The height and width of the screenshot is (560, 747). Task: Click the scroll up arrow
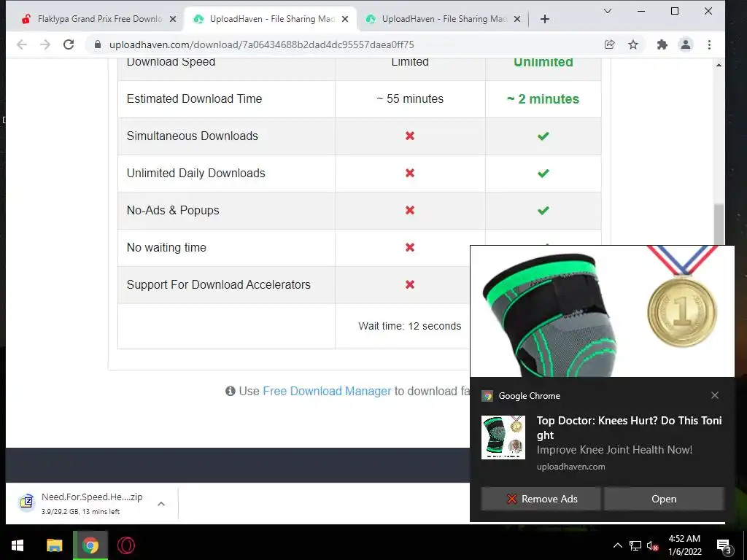coord(719,65)
